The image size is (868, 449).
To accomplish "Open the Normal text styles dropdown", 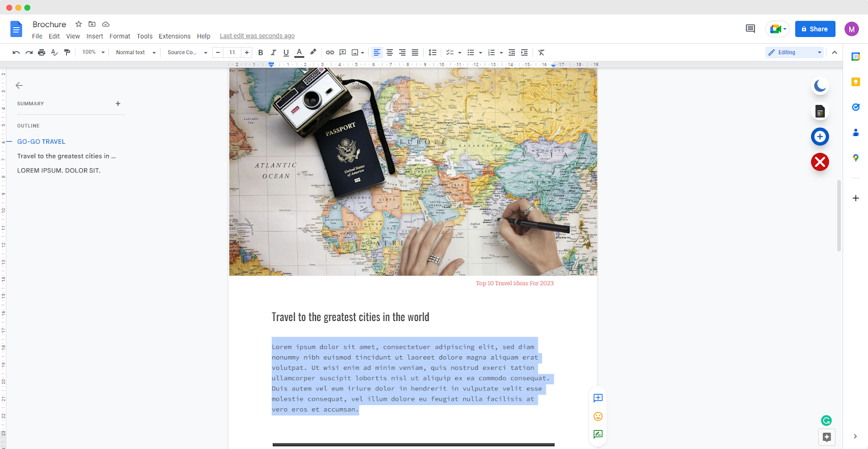I will coord(136,53).
